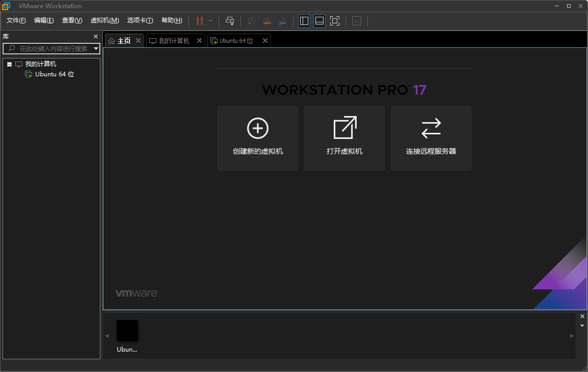Image resolution: width=588 pixels, height=372 pixels.
Task: Click 连接远程服务器 button
Action: click(431, 138)
